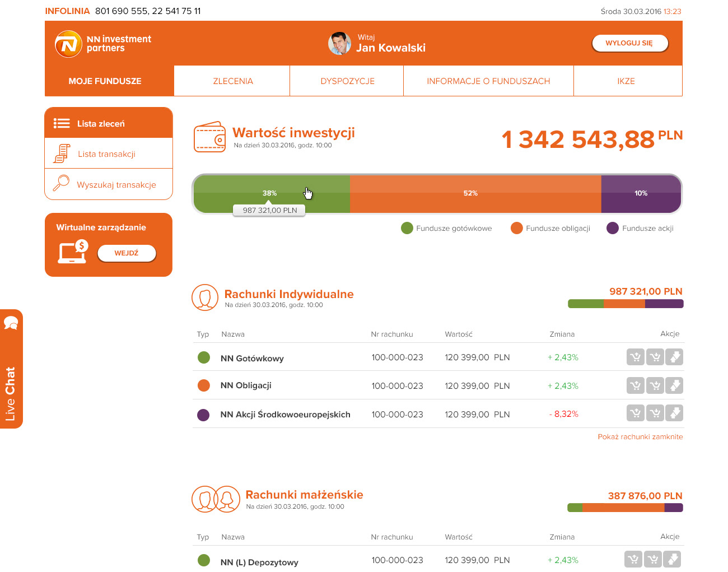Viewport: 728px width, 572px height.
Task: Click the laptop-with-dollar Wirtualne zarządzanie icon
Action: [73, 252]
